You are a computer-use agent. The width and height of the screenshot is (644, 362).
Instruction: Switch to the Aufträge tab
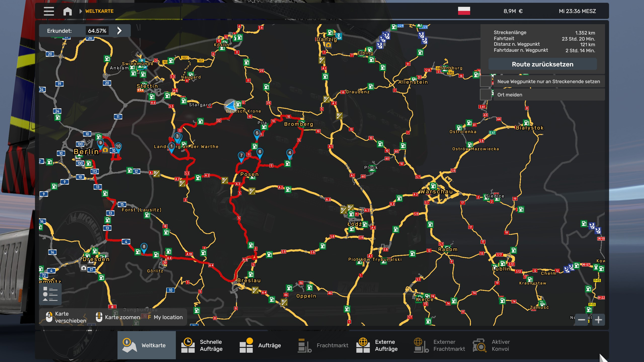coord(261,345)
